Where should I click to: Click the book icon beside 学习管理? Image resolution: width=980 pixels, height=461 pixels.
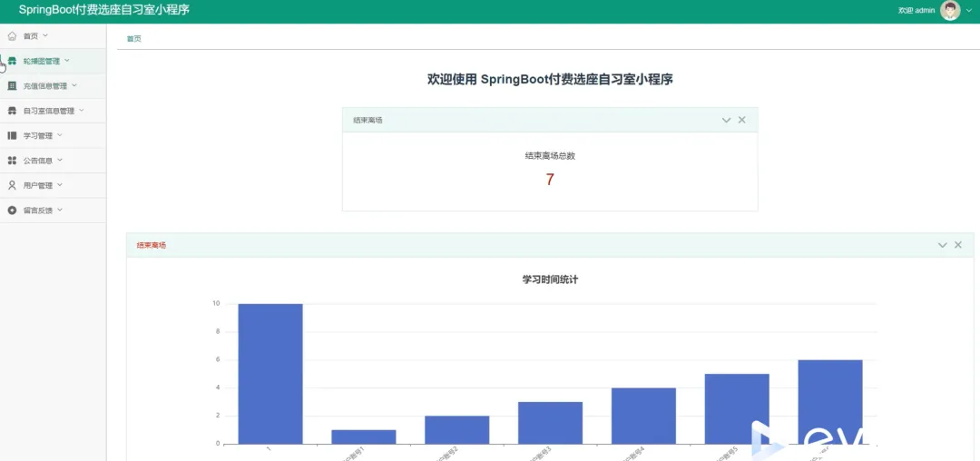tap(12, 135)
